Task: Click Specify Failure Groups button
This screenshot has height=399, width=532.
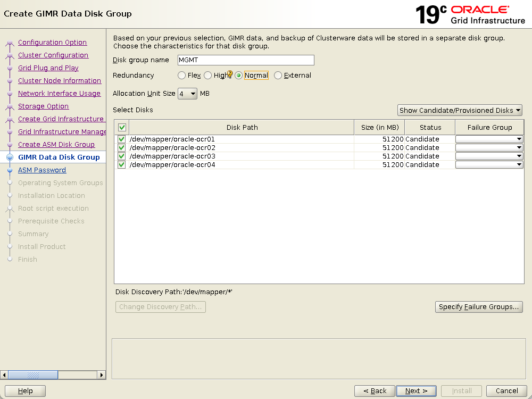Action: (479, 307)
